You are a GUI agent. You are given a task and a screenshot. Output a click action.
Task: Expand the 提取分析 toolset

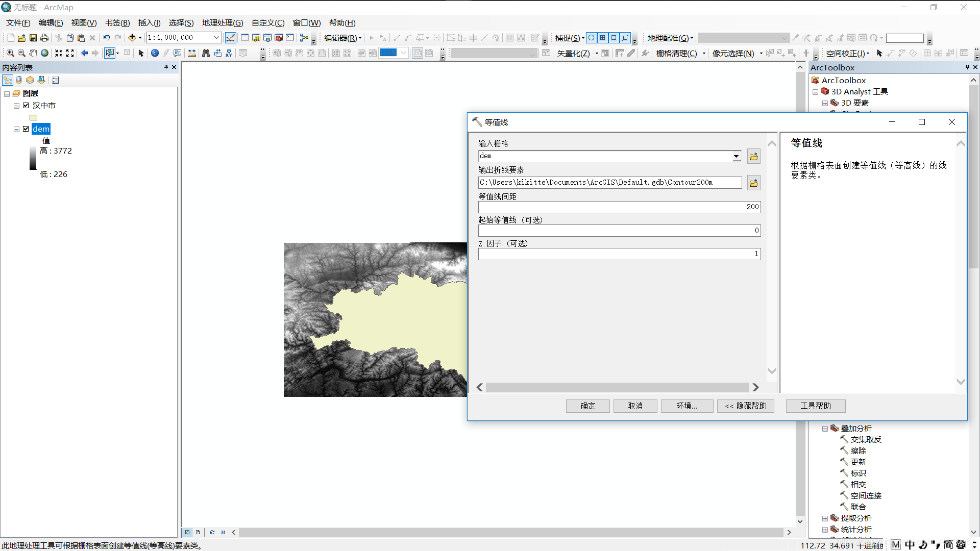click(x=825, y=519)
